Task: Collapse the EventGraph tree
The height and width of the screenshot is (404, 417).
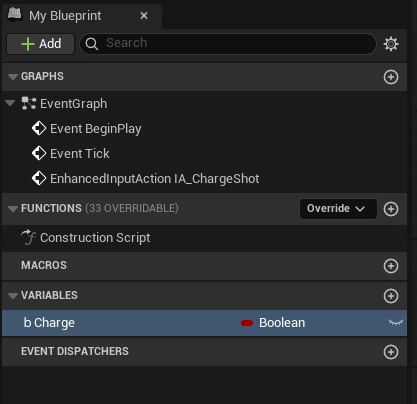Action: tap(10, 103)
